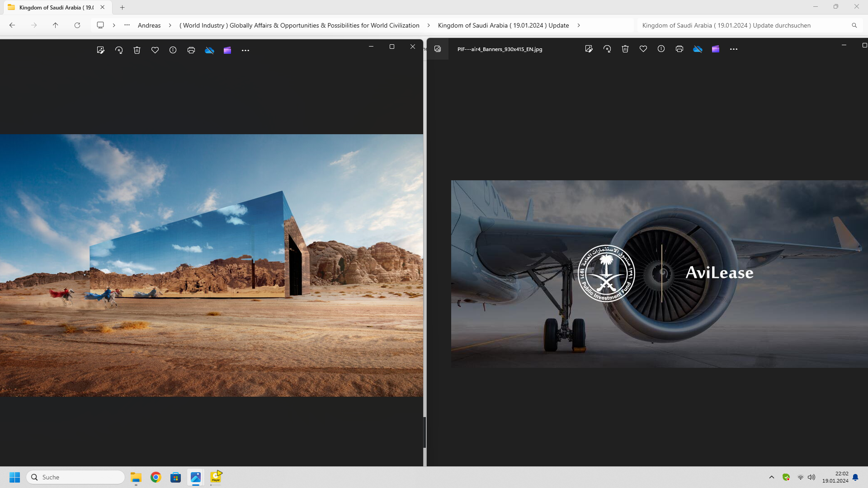The image size is (868, 488).
Task: Click the search magnifier icon in Explorer
Action: point(854,25)
